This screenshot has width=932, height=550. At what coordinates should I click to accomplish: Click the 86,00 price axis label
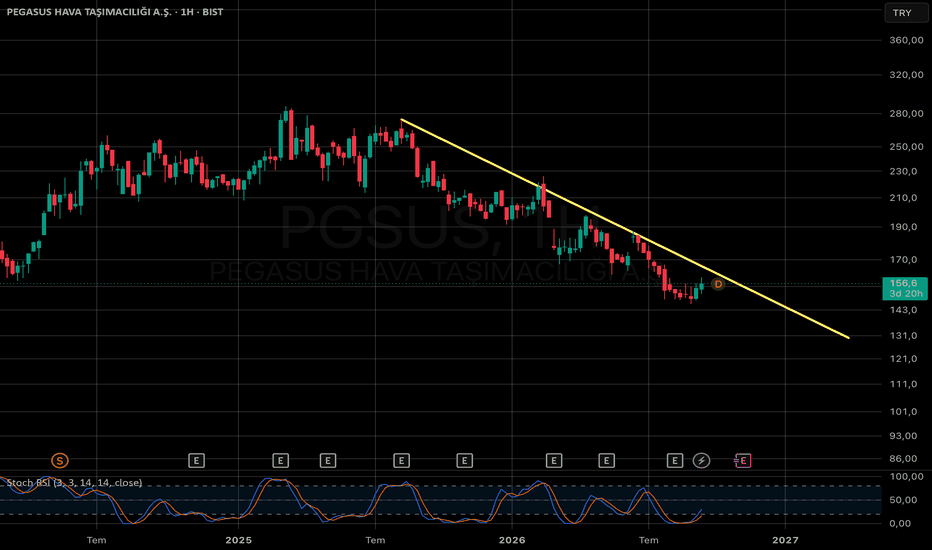903,458
